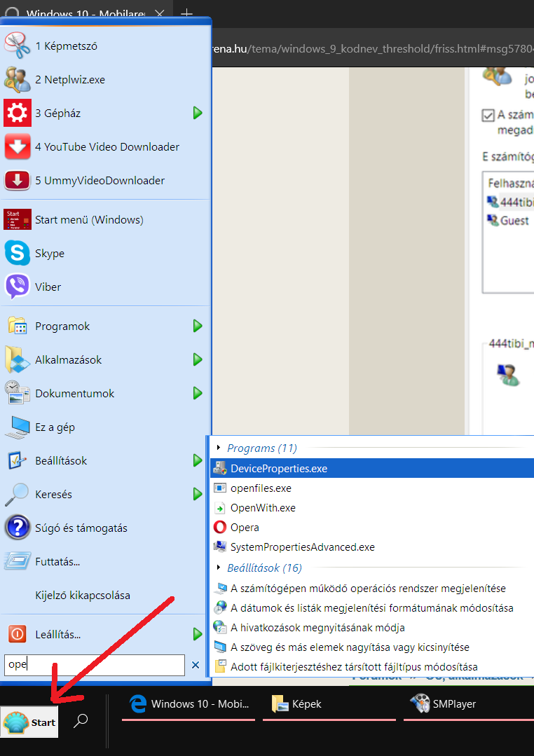Open Képek folder on the taskbar
534x756 pixels.
point(329,704)
